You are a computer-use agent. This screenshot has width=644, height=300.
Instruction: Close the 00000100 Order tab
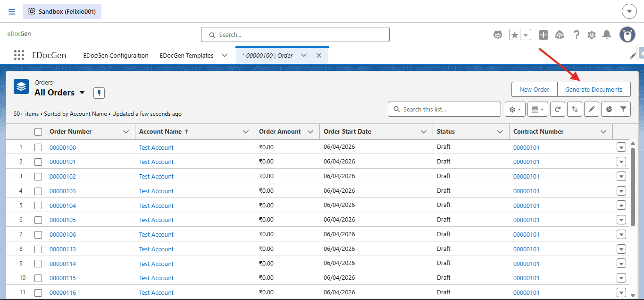click(x=318, y=55)
